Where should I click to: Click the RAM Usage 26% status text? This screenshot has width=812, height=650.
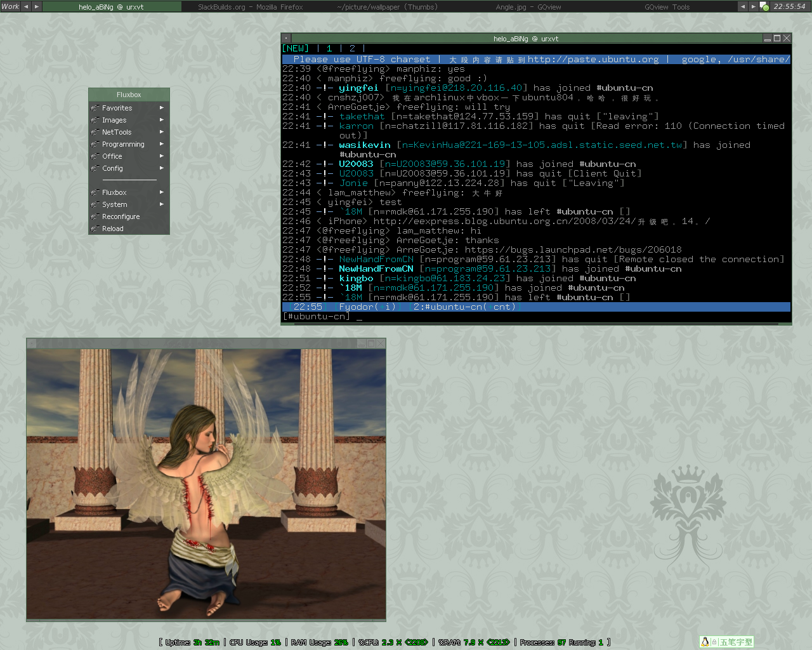pyautogui.click(x=320, y=642)
